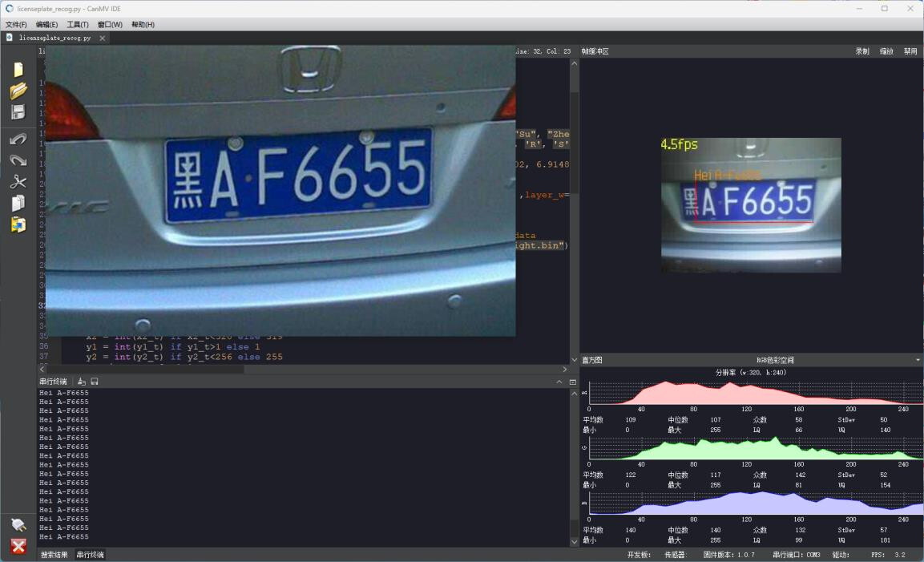Image resolution: width=924 pixels, height=562 pixels.
Task: Toggle 缩放 zoom in frame buffer
Action: click(886, 51)
